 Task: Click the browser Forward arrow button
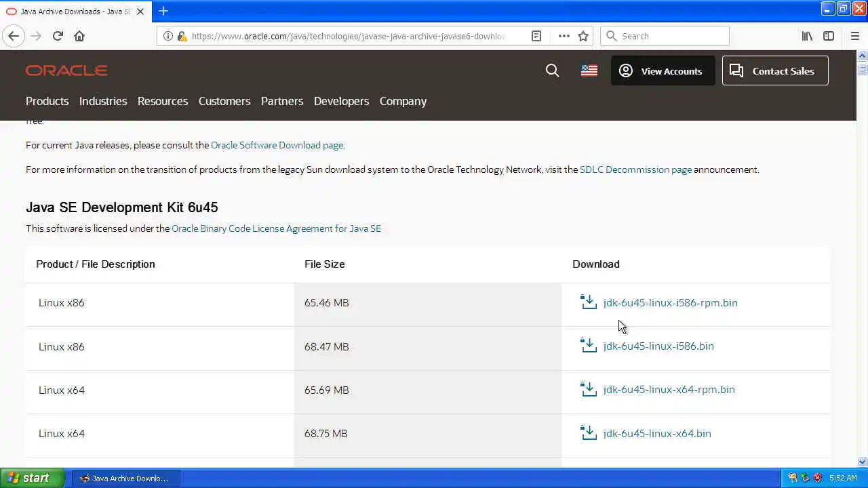click(36, 36)
